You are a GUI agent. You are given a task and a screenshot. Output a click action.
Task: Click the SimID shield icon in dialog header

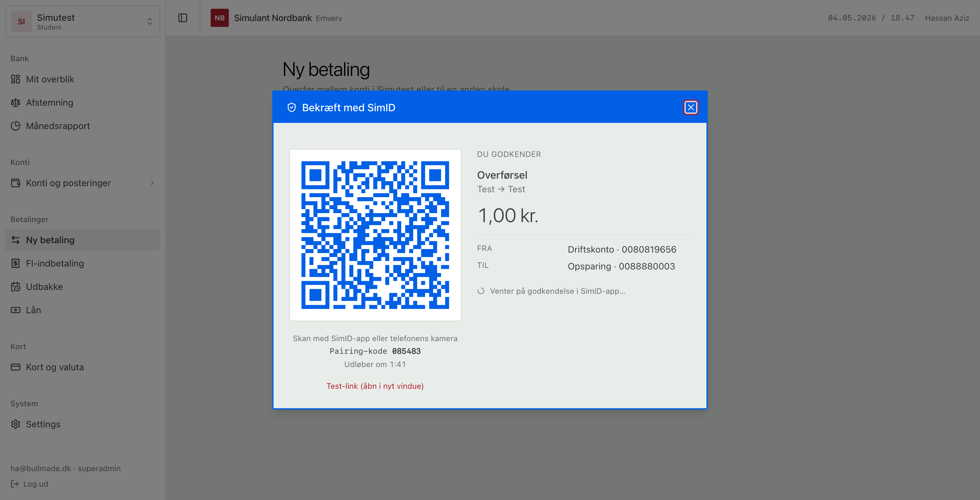click(291, 108)
